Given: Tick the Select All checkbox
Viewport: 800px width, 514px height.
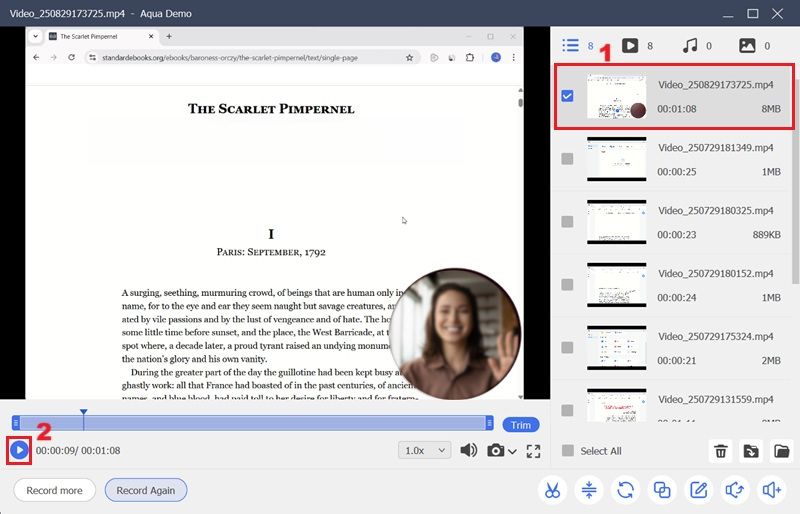Looking at the screenshot, I should click(x=567, y=451).
